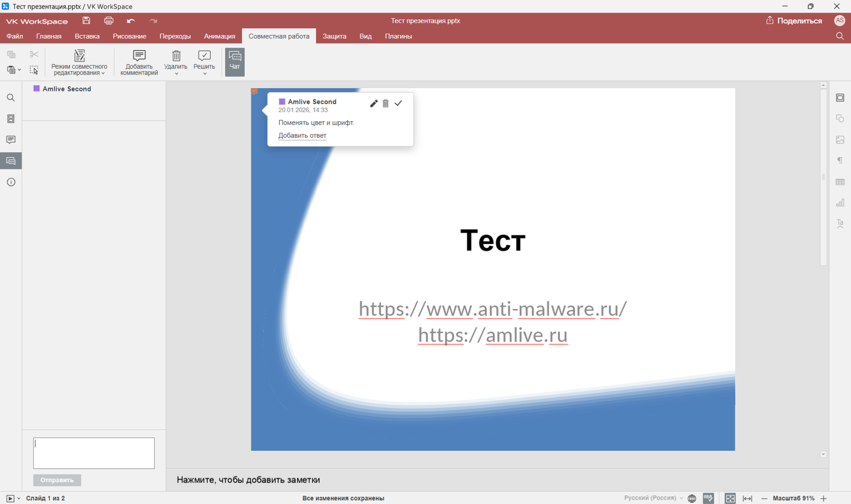
Task: Click the Добавить ответ link
Action: tap(302, 135)
